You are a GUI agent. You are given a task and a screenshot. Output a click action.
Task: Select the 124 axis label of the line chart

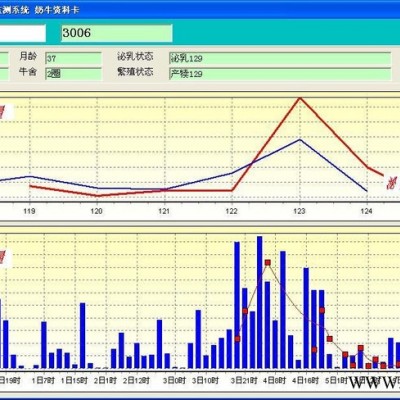pyautogui.click(x=367, y=211)
